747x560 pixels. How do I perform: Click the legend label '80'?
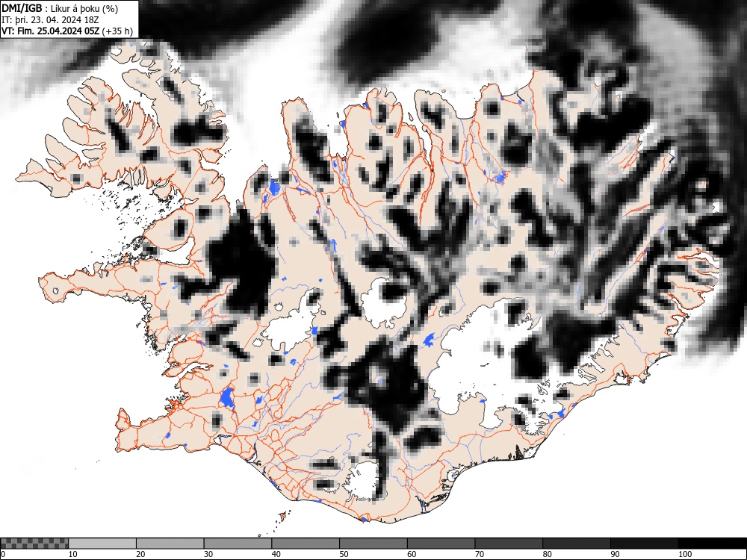click(x=547, y=554)
